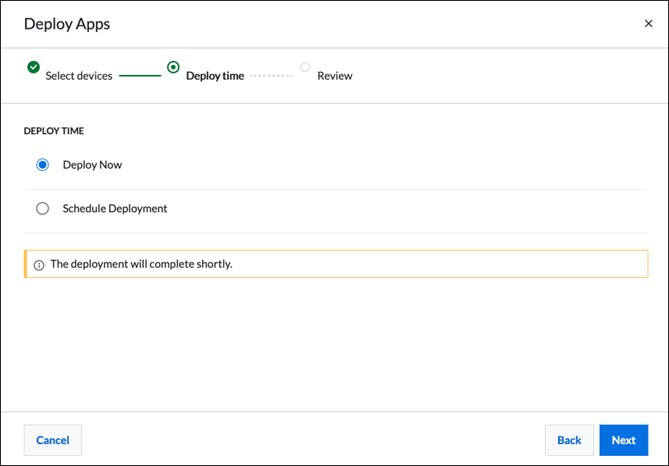Click the green checkmark step icon

click(33, 68)
